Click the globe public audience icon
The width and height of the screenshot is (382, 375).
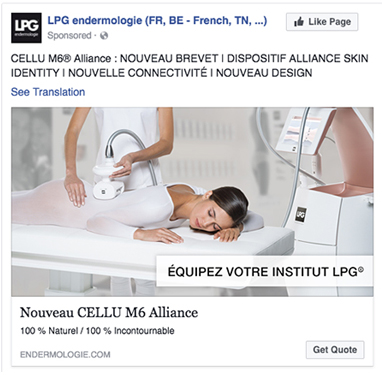click(104, 35)
